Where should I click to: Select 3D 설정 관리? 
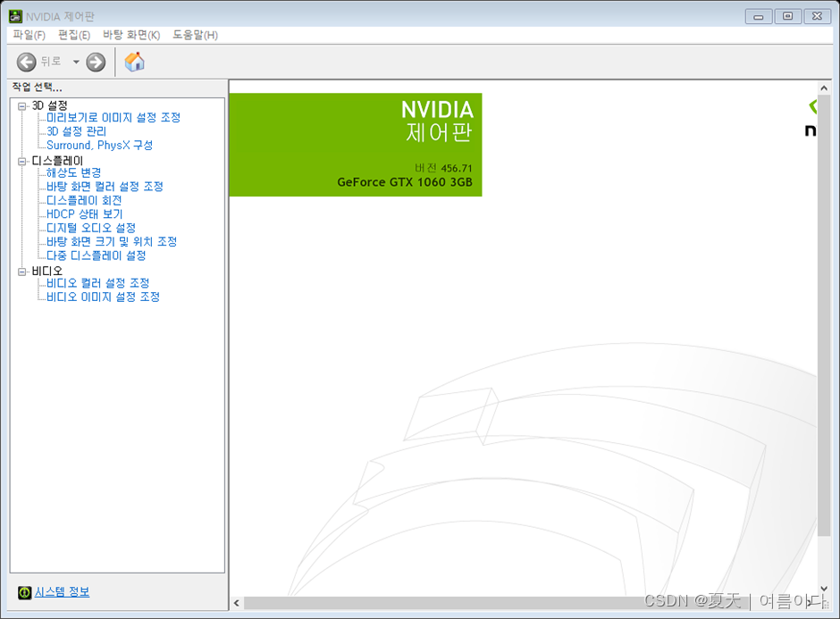pyautogui.click(x=77, y=131)
